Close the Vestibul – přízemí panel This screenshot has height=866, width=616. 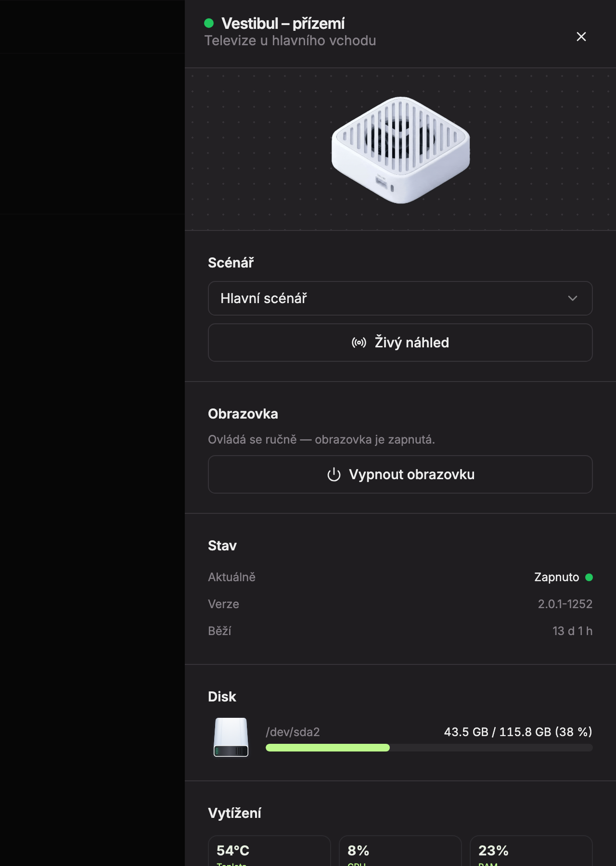(x=581, y=37)
